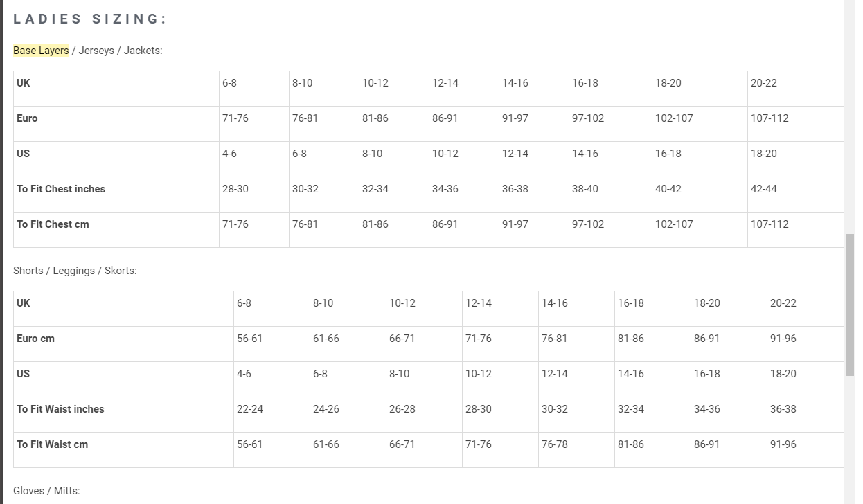Click the 22-24 waist inches cell

coord(249,409)
